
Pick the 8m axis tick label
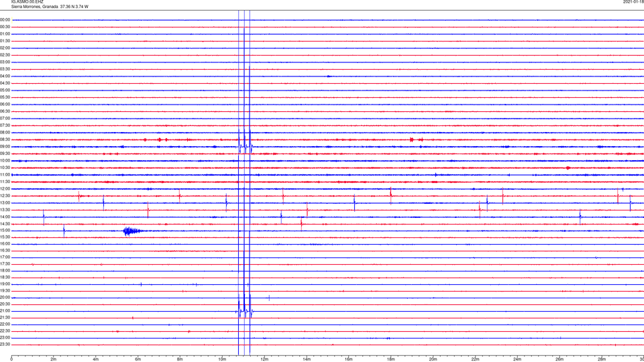click(180, 359)
